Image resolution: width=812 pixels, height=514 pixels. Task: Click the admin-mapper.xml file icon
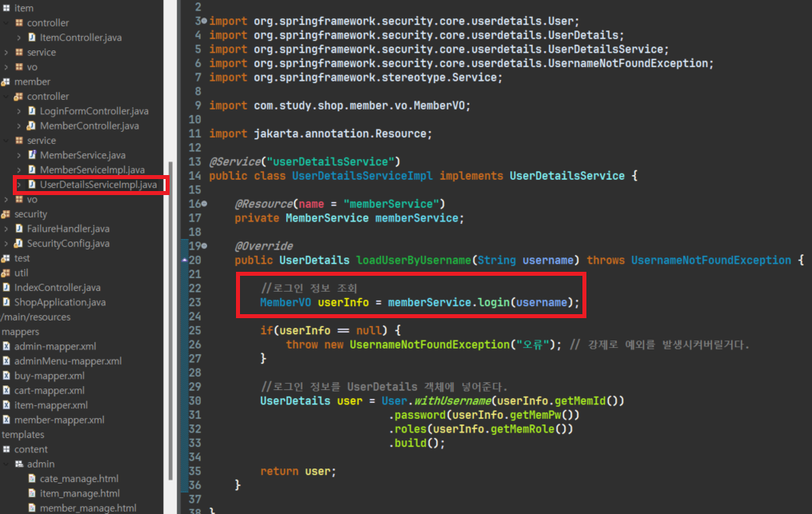(6, 346)
